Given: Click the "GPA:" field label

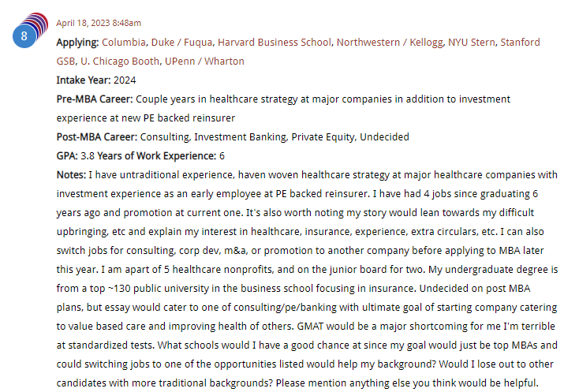Looking at the screenshot, I should click(x=67, y=155).
